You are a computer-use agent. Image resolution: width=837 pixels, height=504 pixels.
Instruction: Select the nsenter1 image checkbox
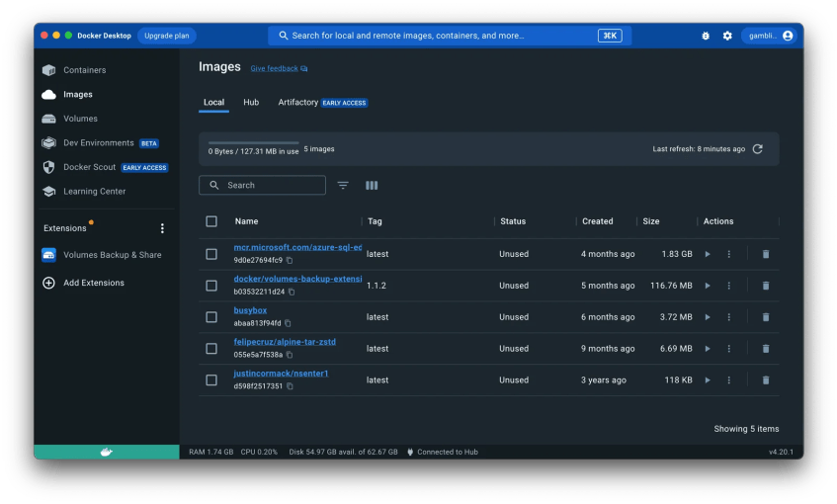coord(211,380)
